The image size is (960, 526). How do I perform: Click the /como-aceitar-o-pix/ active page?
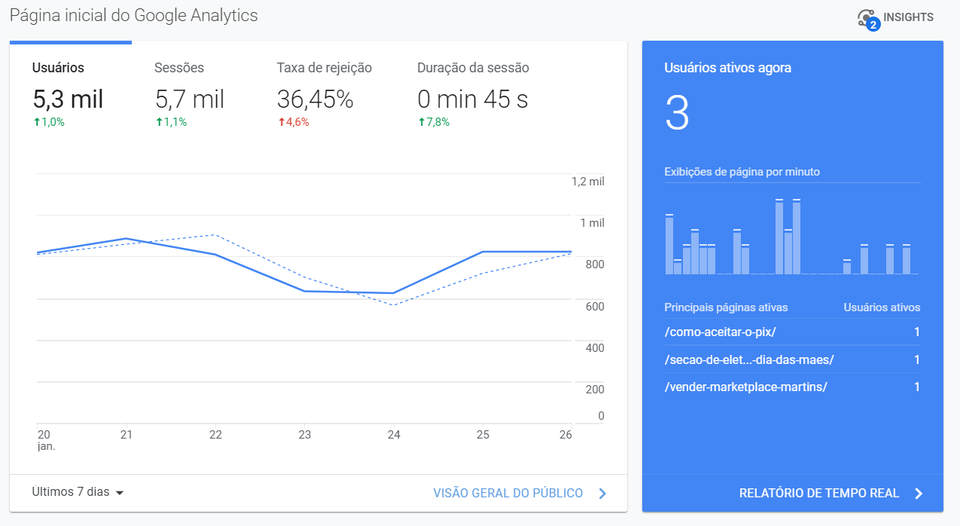[720, 332]
